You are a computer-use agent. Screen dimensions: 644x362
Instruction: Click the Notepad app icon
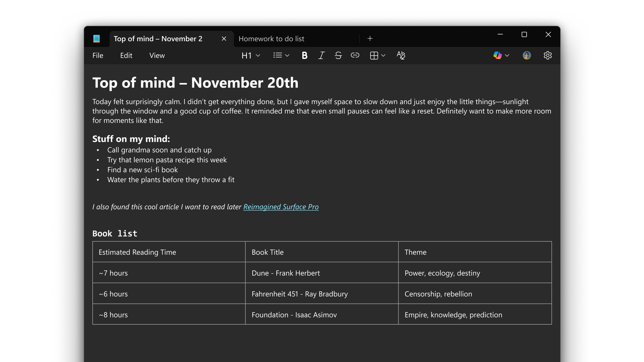(96, 39)
